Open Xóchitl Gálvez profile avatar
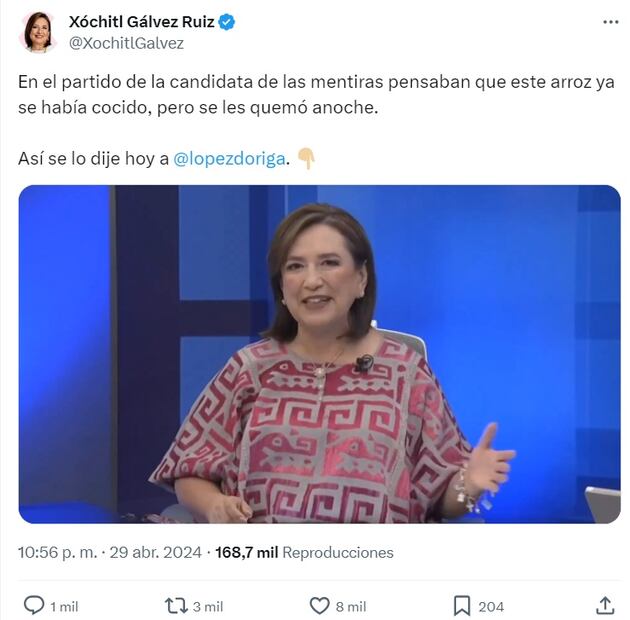The image size is (630, 620). coord(38,32)
